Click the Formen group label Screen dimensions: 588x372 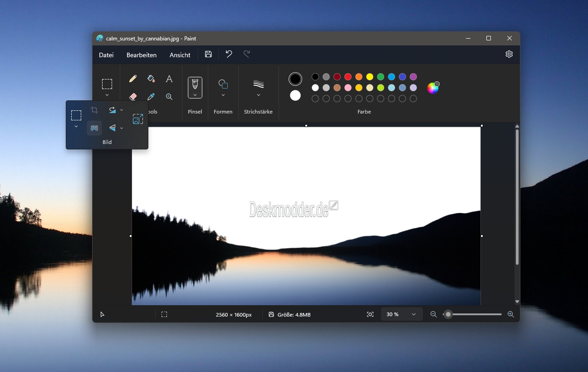pyautogui.click(x=223, y=112)
